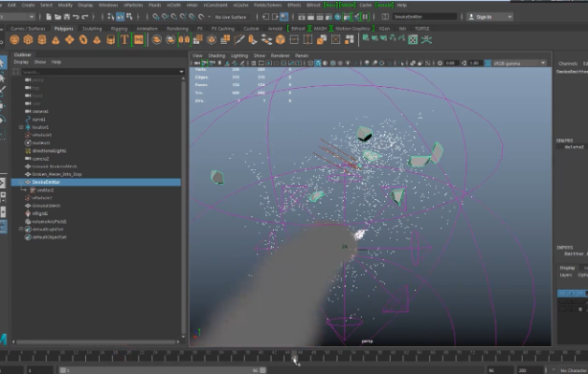Open the snap-magnet options dropdown arrow
The width and height of the screenshot is (588, 374).
point(208,17)
